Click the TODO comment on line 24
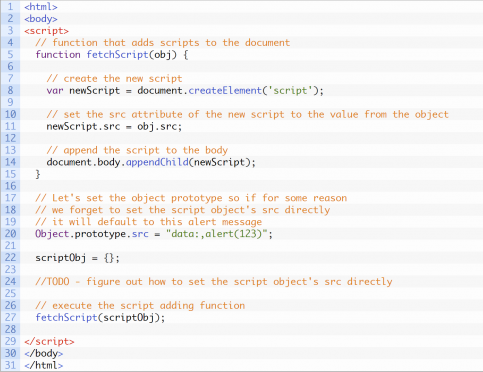The height and width of the screenshot is (372, 483). pyautogui.click(x=214, y=282)
